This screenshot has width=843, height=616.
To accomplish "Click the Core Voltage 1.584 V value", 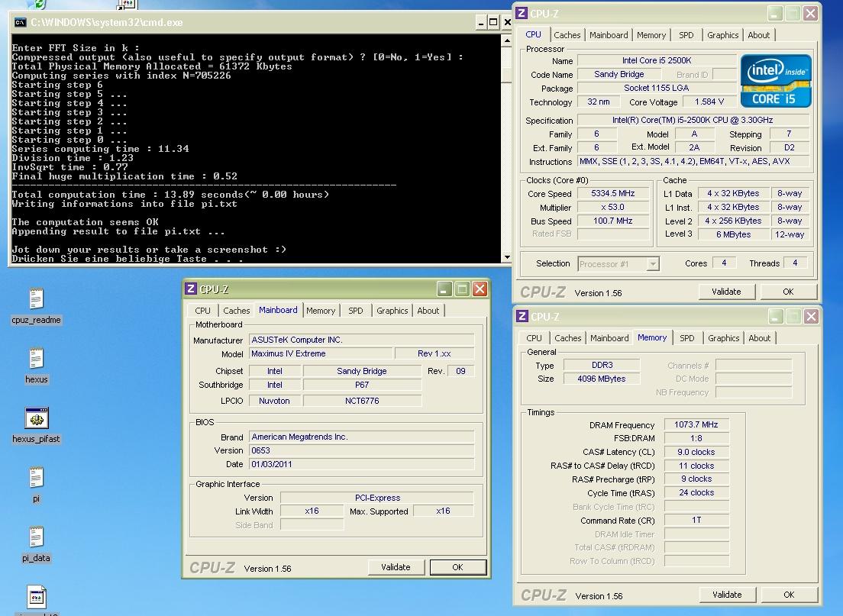I will tap(709, 102).
